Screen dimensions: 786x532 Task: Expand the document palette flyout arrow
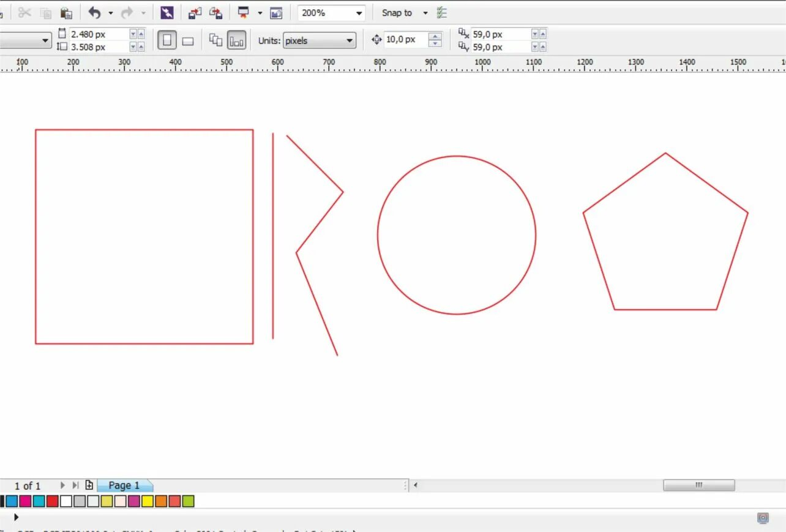[x=16, y=517]
